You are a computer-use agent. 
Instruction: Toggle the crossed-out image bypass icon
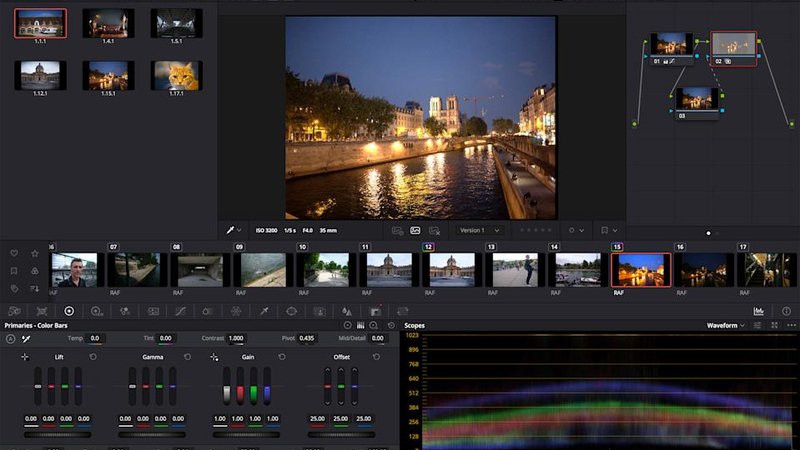pyautogui.click(x=434, y=231)
